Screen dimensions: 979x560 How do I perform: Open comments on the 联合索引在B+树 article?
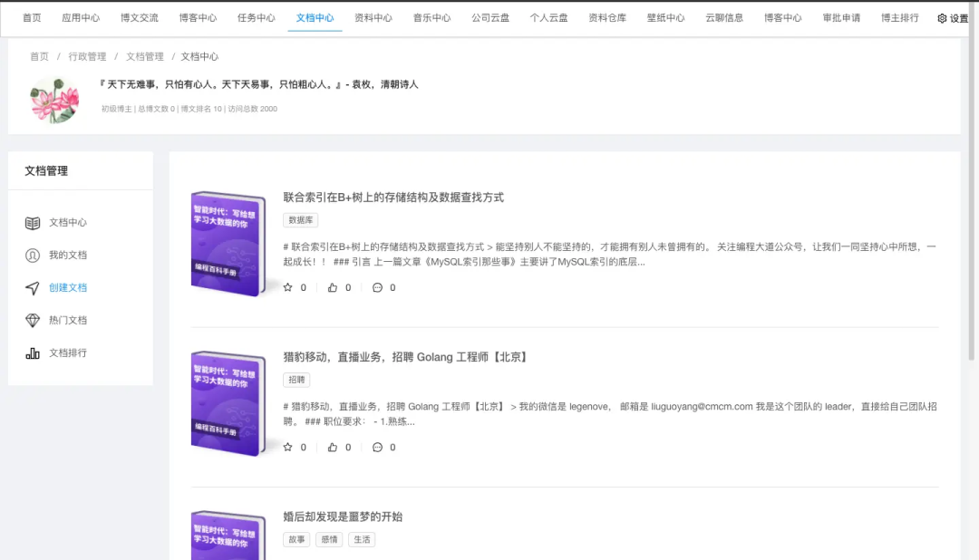pyautogui.click(x=377, y=288)
